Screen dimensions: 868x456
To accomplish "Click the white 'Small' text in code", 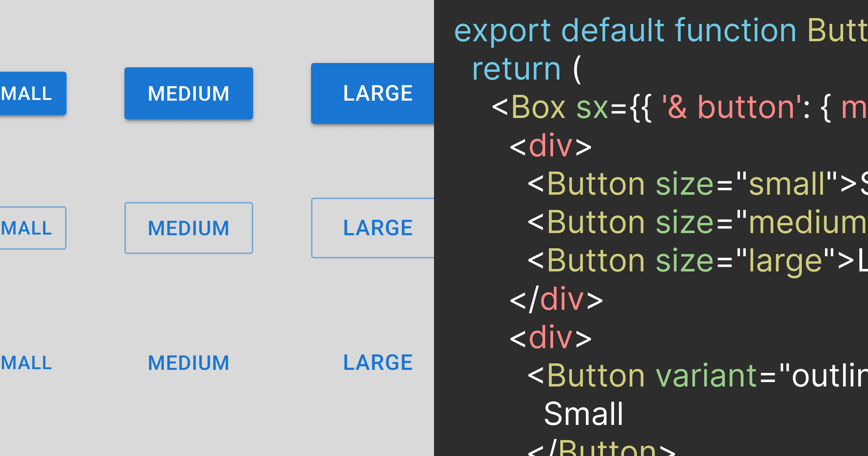I will point(583,414).
